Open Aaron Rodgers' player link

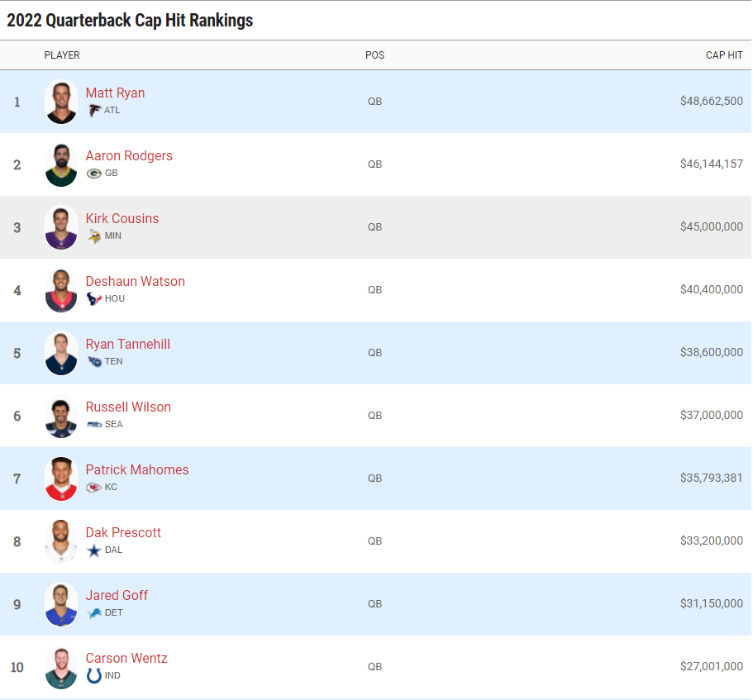[129, 156]
